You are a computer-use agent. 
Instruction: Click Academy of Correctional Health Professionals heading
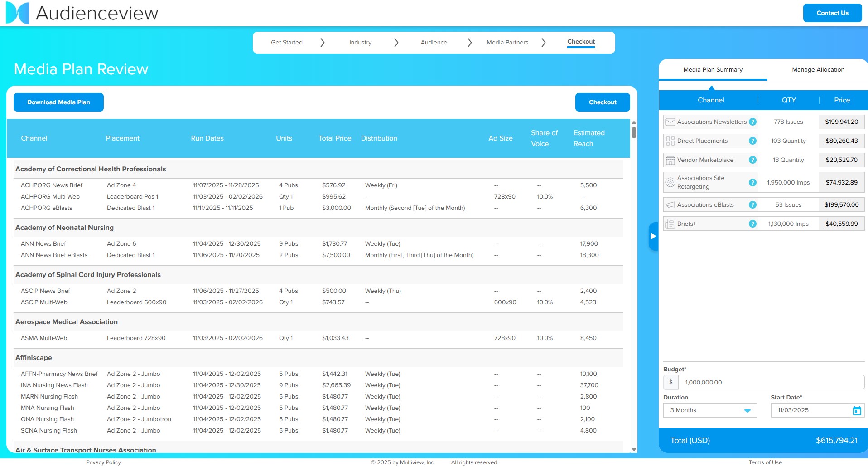point(91,169)
